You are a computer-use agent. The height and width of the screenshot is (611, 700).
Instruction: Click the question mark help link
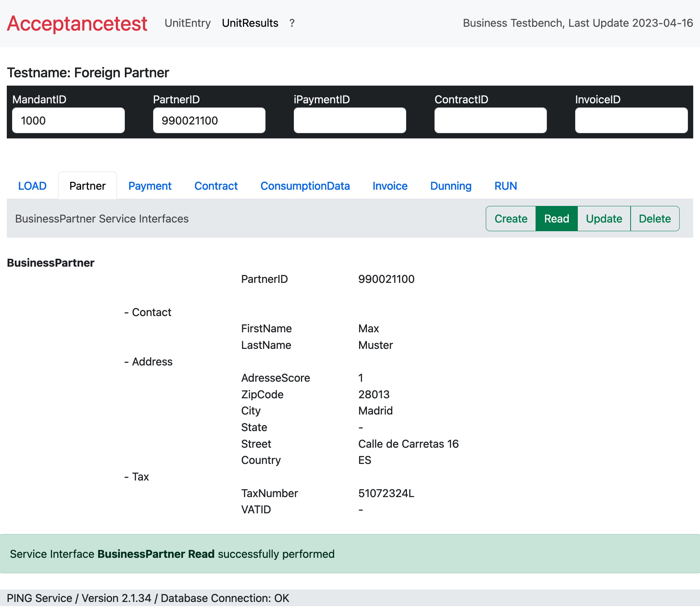pyautogui.click(x=292, y=23)
